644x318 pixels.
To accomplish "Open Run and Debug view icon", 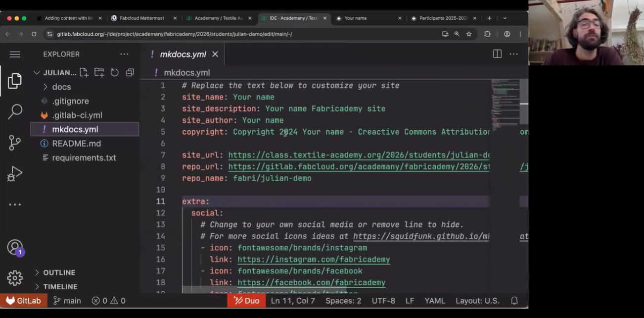I will (15, 173).
